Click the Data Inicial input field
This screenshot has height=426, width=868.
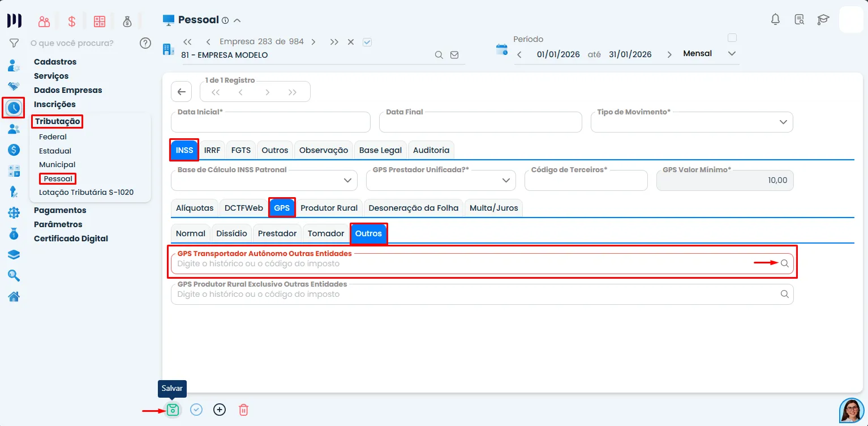click(270, 122)
